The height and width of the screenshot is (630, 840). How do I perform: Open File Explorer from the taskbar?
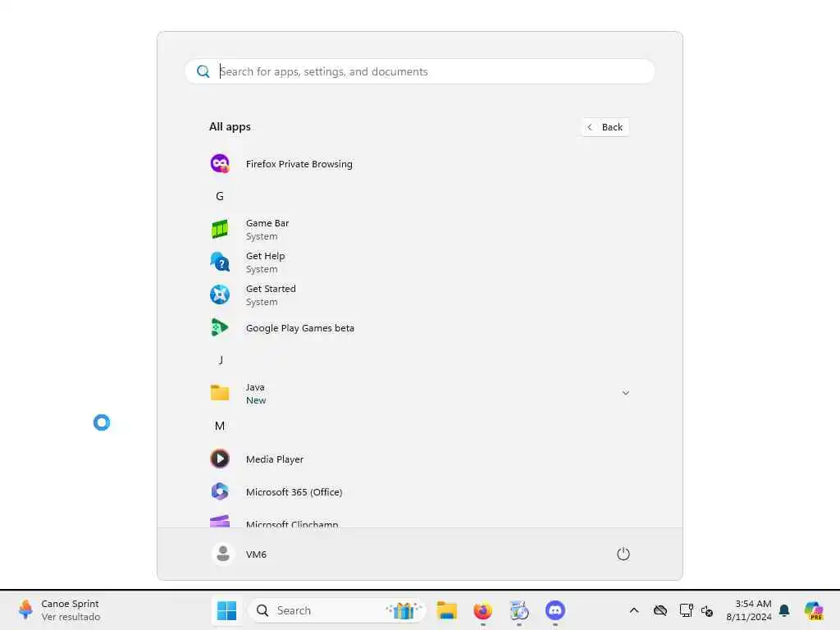click(446, 610)
